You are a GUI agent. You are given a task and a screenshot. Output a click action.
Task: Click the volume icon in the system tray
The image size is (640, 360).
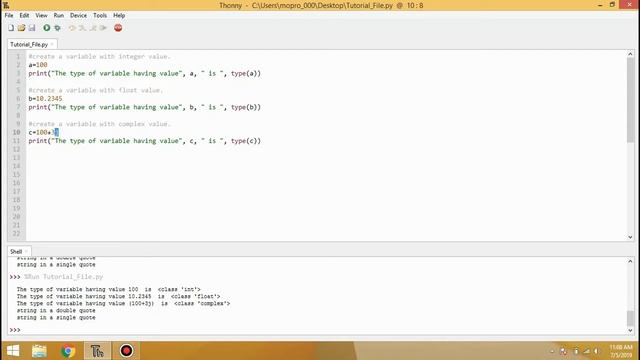pos(596,351)
